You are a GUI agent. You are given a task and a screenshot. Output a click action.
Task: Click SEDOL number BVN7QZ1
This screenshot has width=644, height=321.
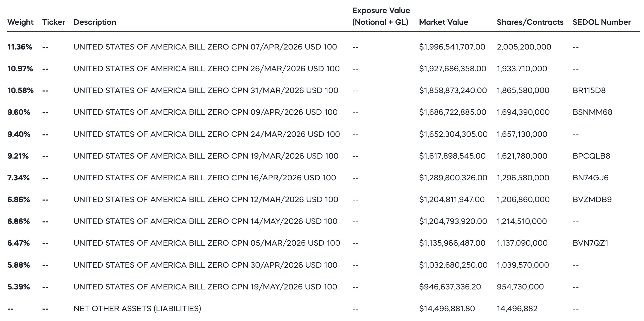click(x=590, y=243)
